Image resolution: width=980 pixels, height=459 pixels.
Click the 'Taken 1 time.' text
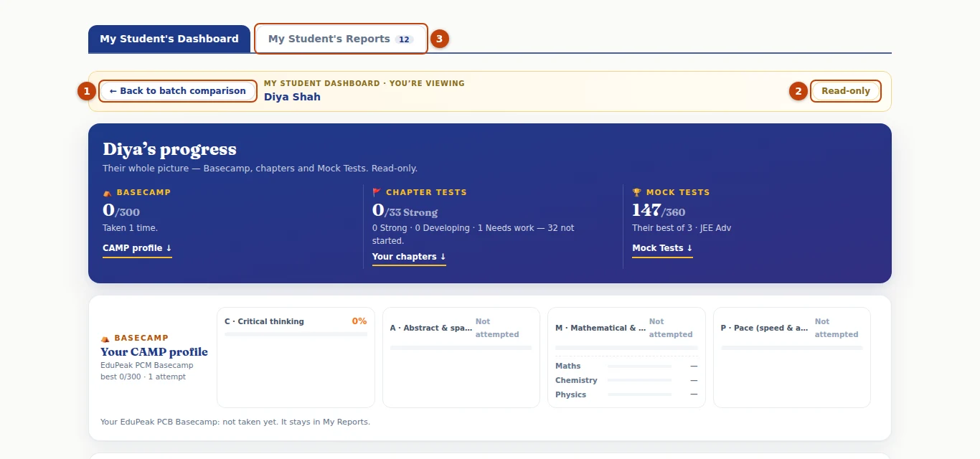click(x=130, y=228)
